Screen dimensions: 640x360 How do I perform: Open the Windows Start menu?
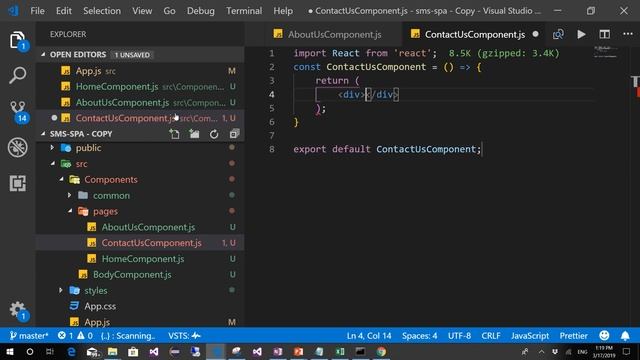pyautogui.click(x=10, y=351)
